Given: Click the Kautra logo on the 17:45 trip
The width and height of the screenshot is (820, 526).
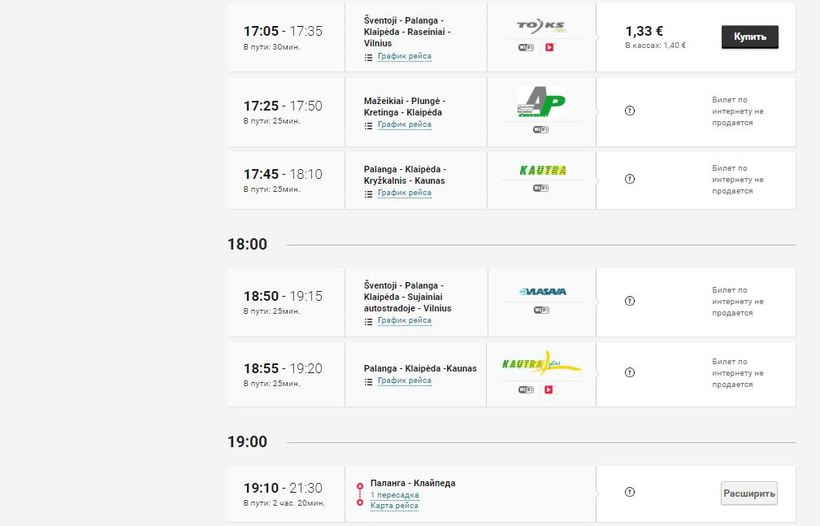Looking at the screenshot, I should (x=543, y=170).
